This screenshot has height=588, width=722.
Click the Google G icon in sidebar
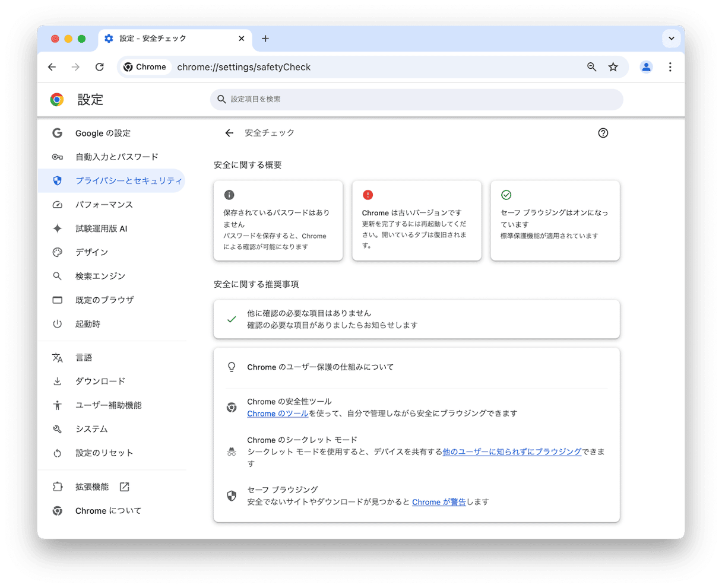pyautogui.click(x=57, y=133)
